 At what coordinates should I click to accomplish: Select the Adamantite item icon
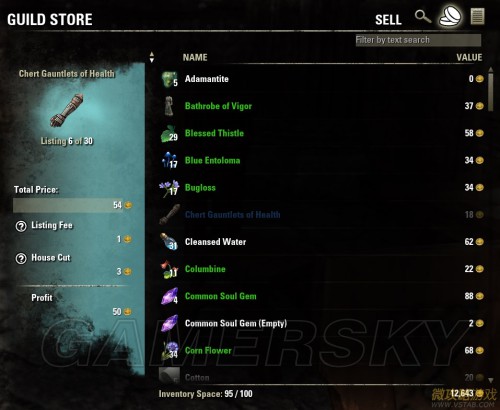(x=169, y=79)
